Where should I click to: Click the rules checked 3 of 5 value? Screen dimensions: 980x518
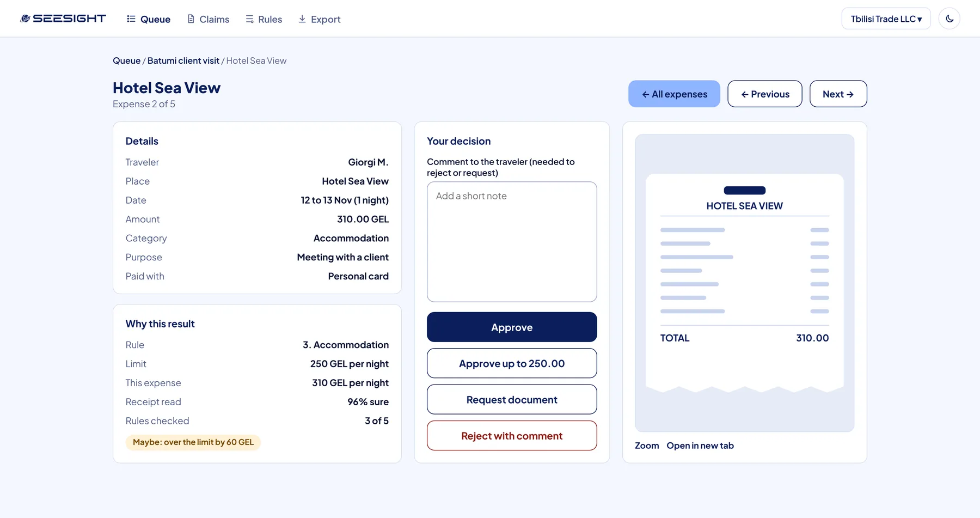pyautogui.click(x=377, y=421)
